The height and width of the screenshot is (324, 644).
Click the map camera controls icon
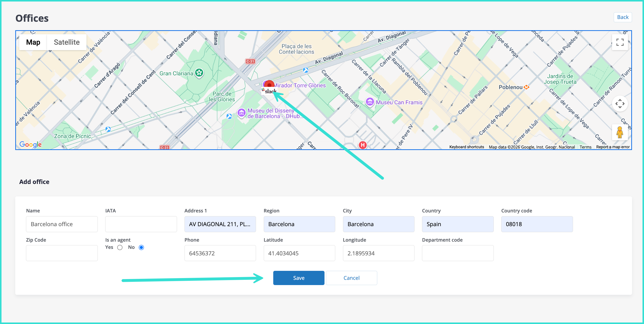point(620,104)
